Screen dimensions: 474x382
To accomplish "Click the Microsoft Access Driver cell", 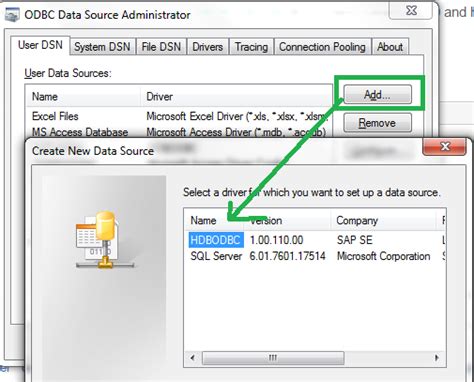I will (236, 132).
